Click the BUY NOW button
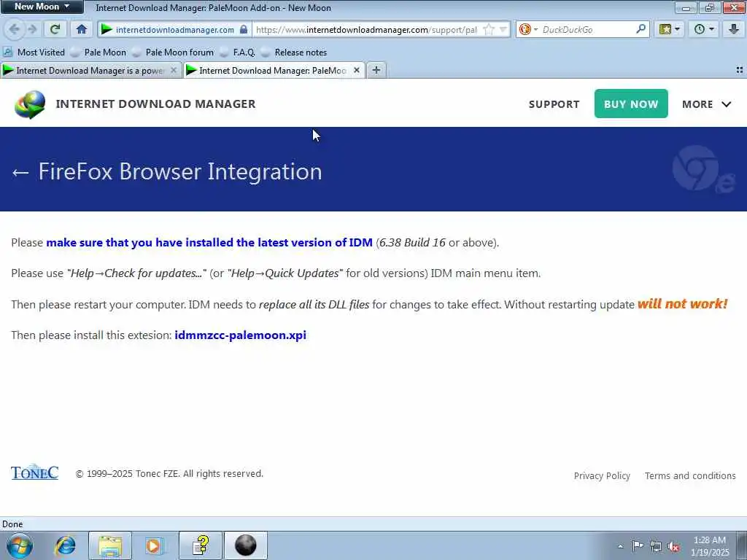 [631, 104]
